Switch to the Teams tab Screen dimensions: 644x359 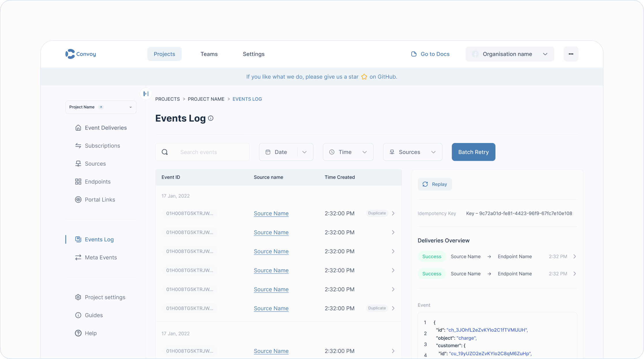[209, 54]
